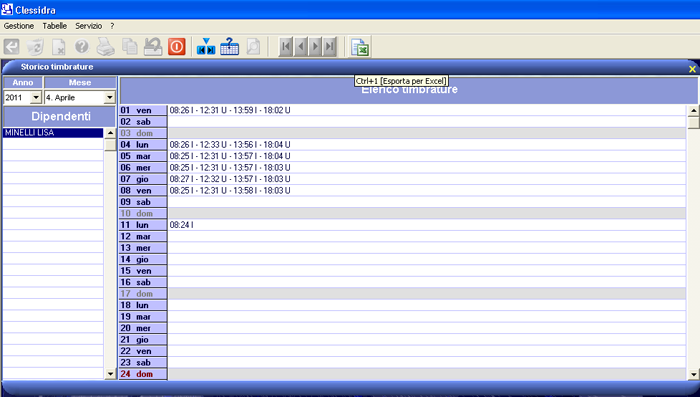Click the Clessidra application title icon
The height and width of the screenshot is (397, 700).
pyautogui.click(x=7, y=9)
